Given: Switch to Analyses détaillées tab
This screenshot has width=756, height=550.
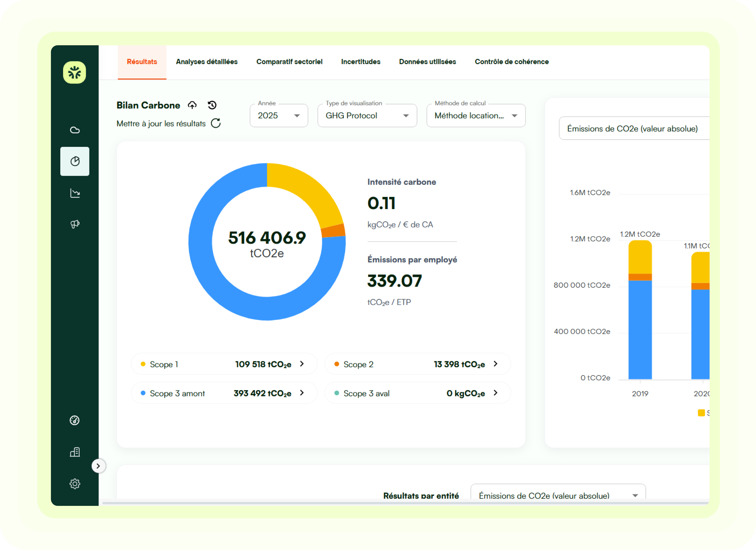Looking at the screenshot, I should pos(207,62).
